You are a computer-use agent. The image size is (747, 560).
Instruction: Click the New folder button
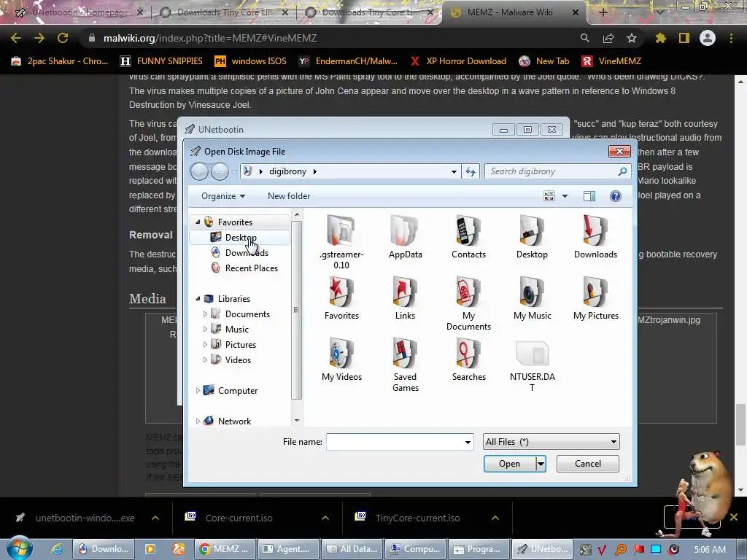click(x=289, y=196)
